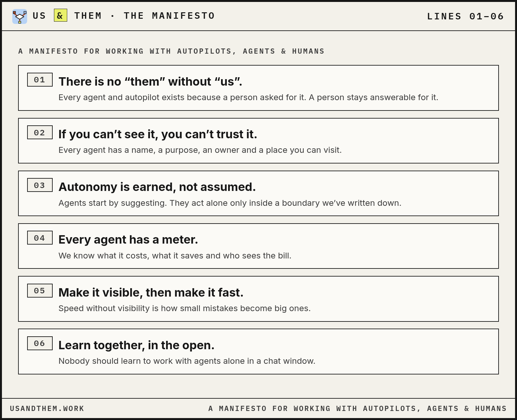Click text 'Nobody should learn to work…'
Viewport: 517px width, 420px height.
[187, 361]
